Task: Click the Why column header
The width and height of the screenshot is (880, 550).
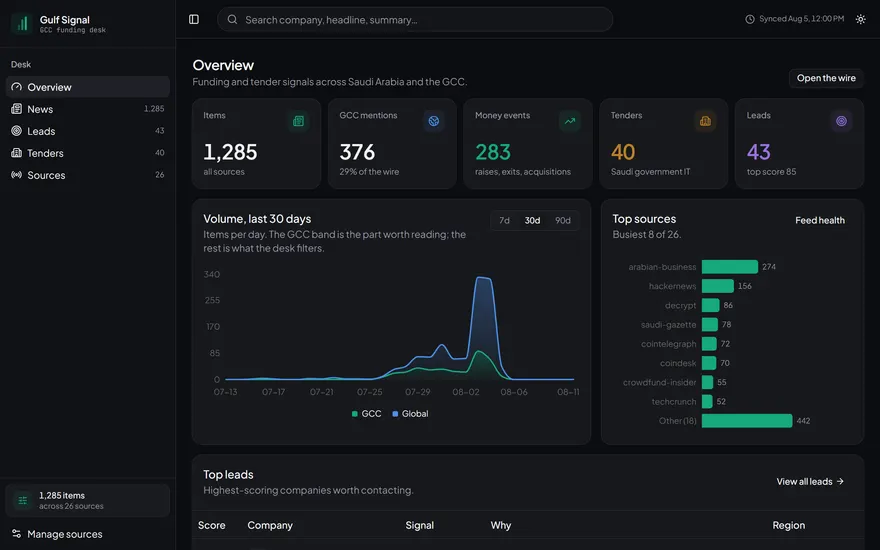Action: [x=501, y=525]
